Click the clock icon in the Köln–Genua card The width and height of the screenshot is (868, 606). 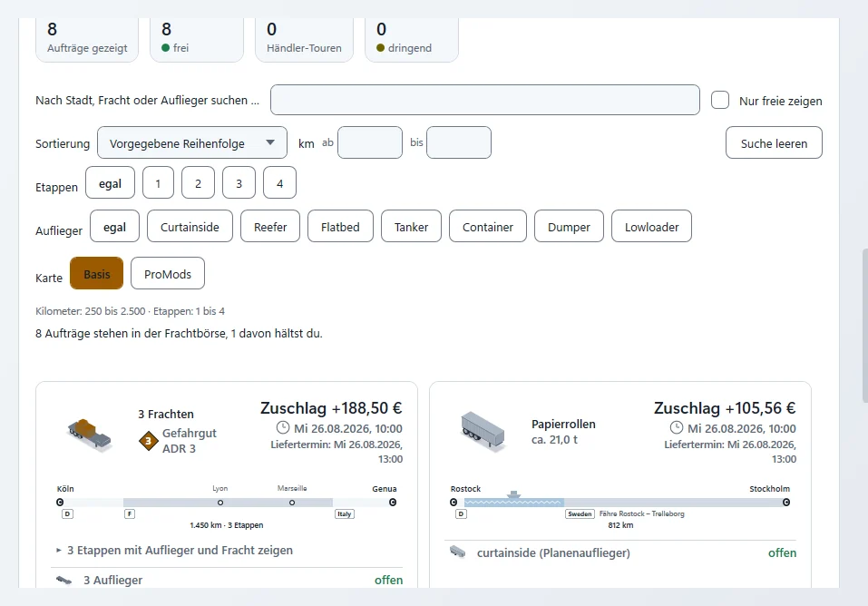[283, 427]
